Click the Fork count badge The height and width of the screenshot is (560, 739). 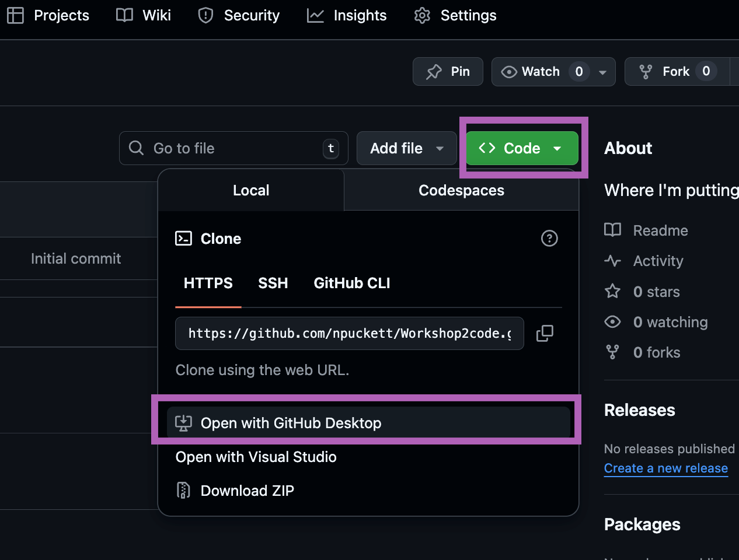[x=706, y=71]
